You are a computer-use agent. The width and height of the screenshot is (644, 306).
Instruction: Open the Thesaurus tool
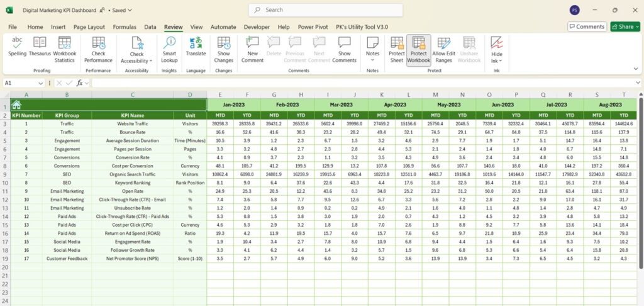pos(40,46)
